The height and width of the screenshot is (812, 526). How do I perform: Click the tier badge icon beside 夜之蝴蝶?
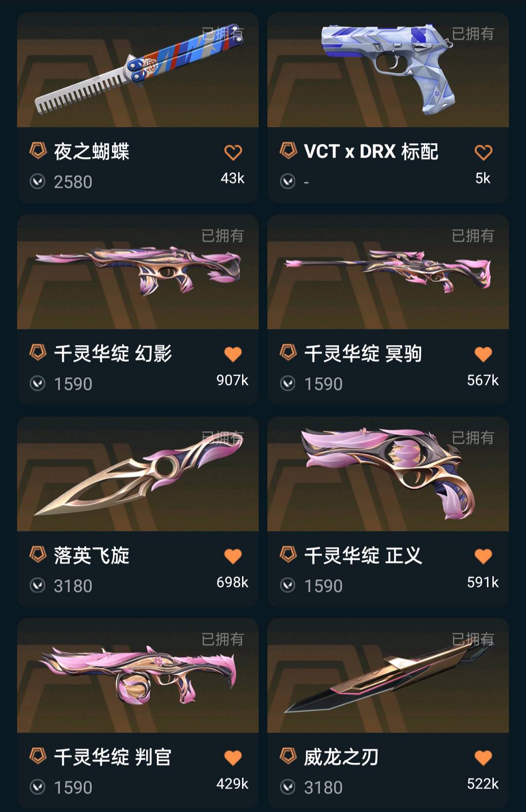coord(38,150)
